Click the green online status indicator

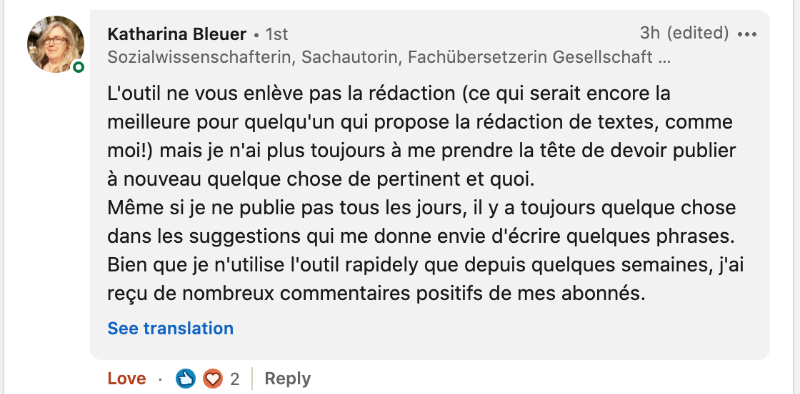pyautogui.click(x=78, y=67)
